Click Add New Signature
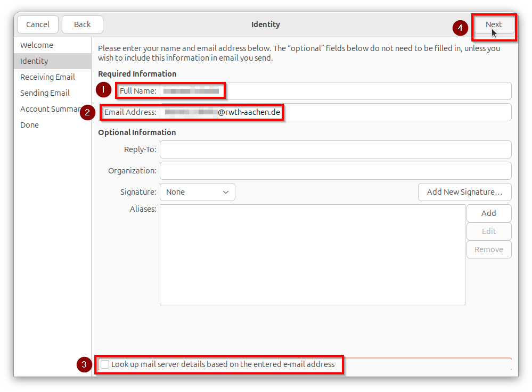The height and width of the screenshot is (392, 532). 464,192
